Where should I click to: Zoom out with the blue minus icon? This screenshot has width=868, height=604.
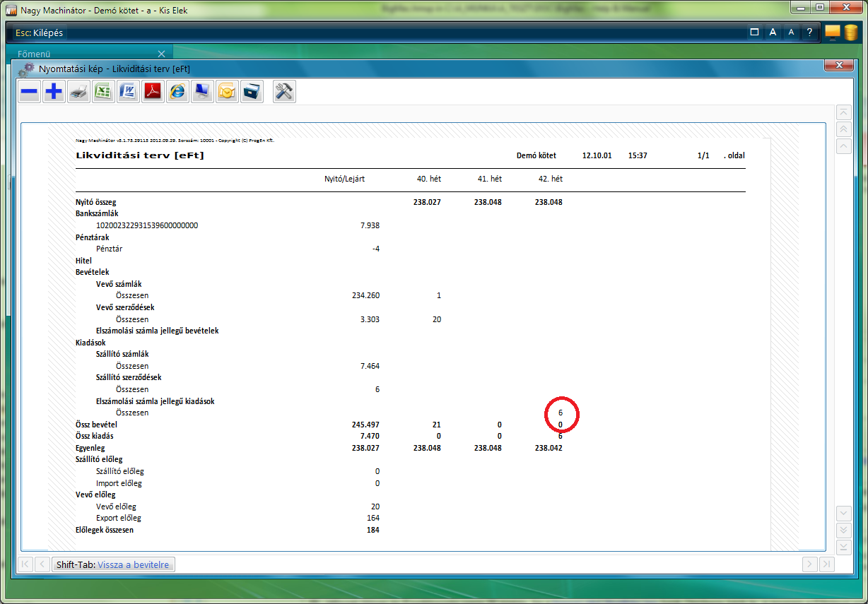coord(29,92)
